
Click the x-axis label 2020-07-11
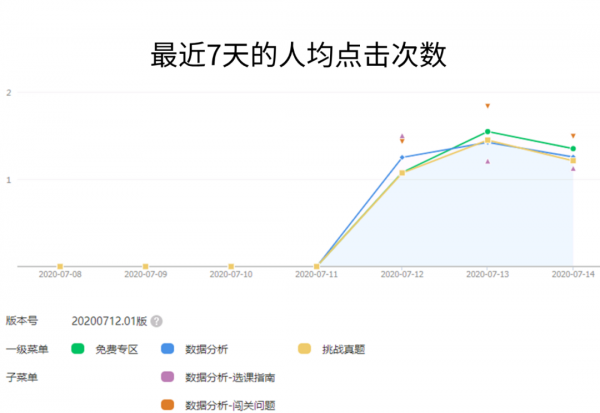[316, 274]
